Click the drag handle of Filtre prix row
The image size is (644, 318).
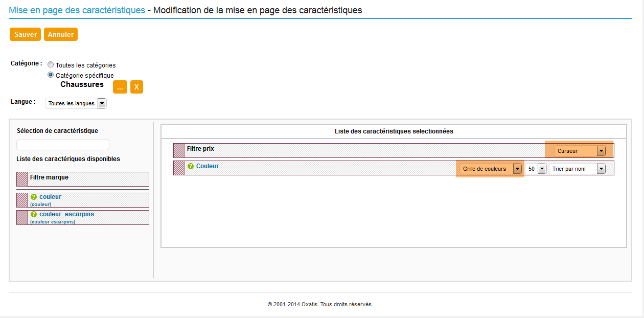179,151
